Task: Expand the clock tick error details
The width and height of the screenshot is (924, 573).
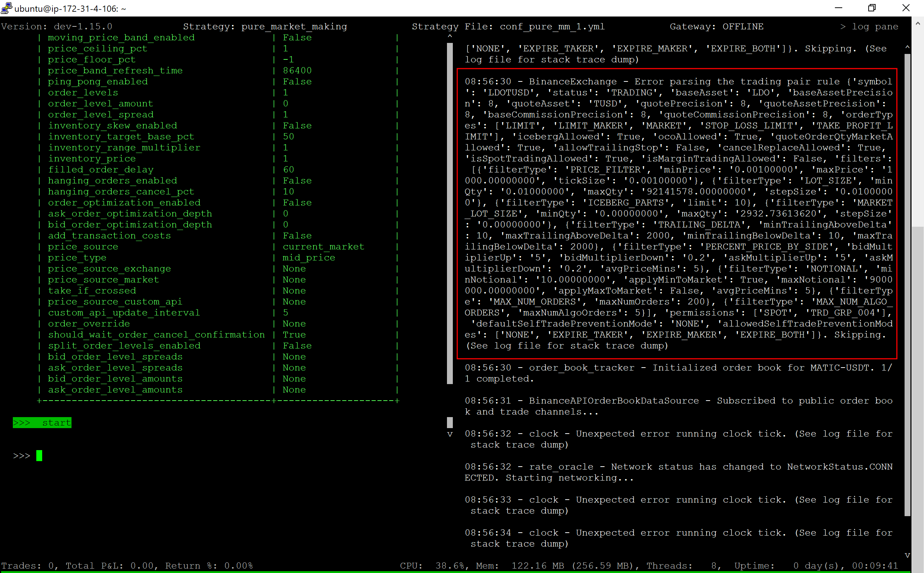Action: (x=678, y=434)
